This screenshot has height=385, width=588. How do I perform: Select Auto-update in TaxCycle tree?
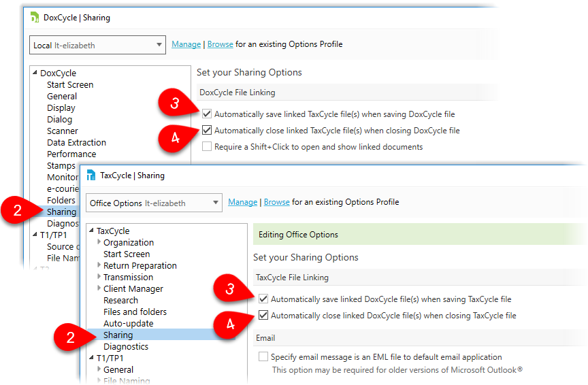tap(128, 324)
